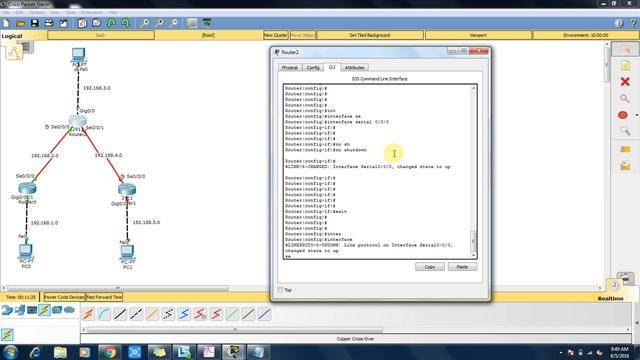
Task: Choose the End Devices category icon
Action: click(x=20, y=310)
